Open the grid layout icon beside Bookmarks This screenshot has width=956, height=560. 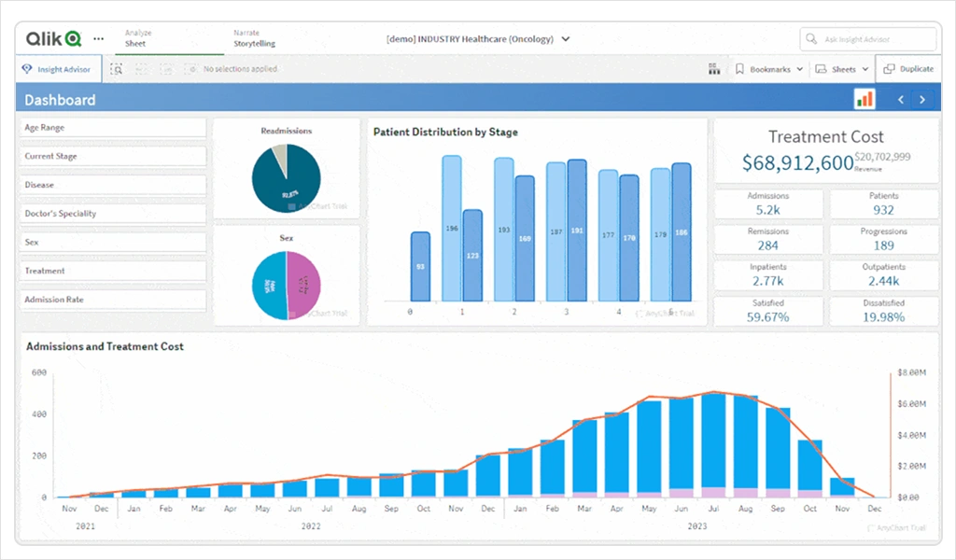pos(714,69)
